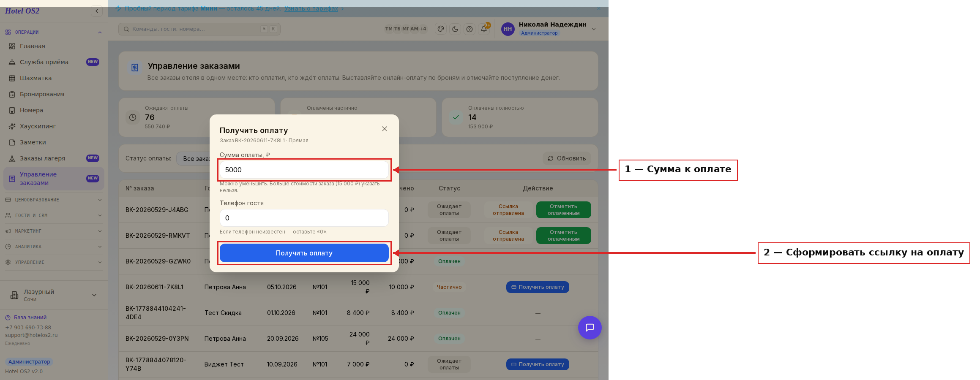Click the Hotel OS2 logo
The image size is (980, 380).
[22, 11]
